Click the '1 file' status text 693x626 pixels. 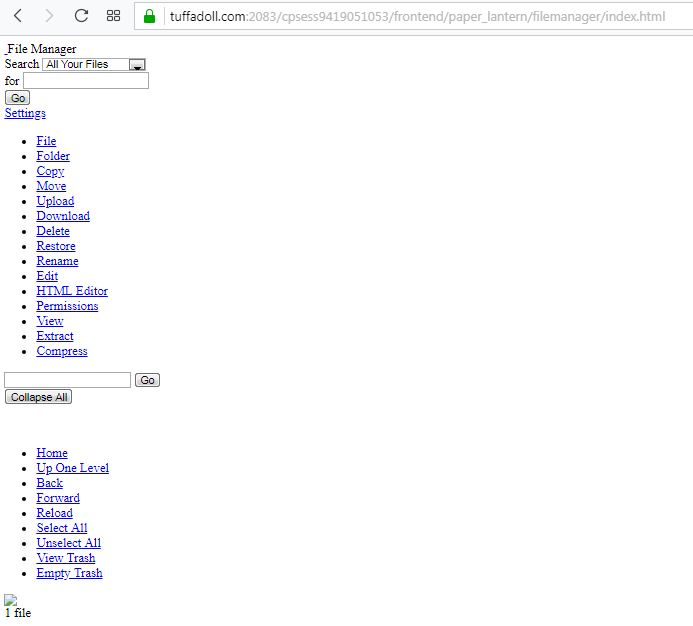[18, 613]
